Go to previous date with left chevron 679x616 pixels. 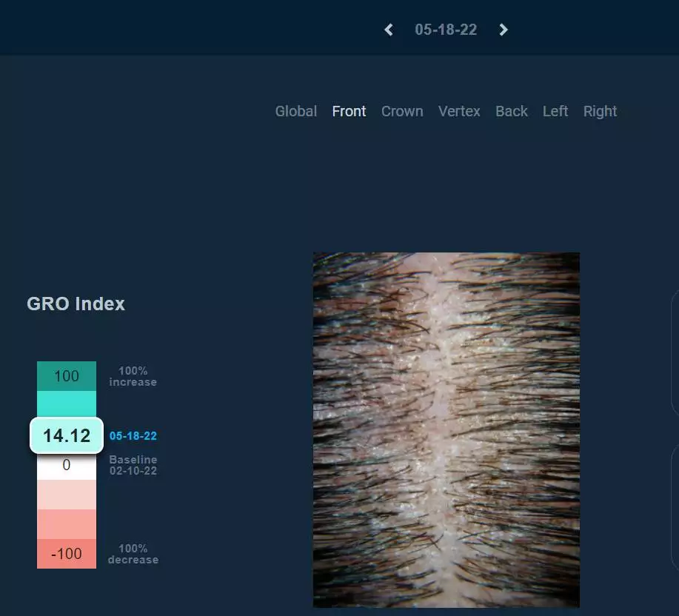point(389,30)
